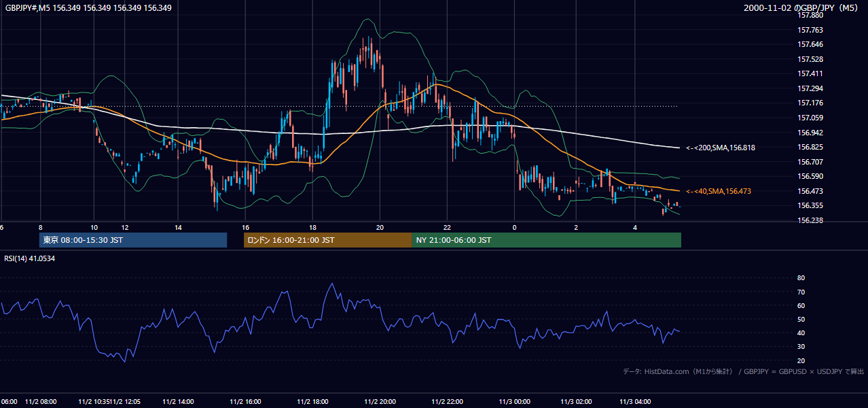
Task: Click the HistData.com data source credit
Action: click(744, 371)
